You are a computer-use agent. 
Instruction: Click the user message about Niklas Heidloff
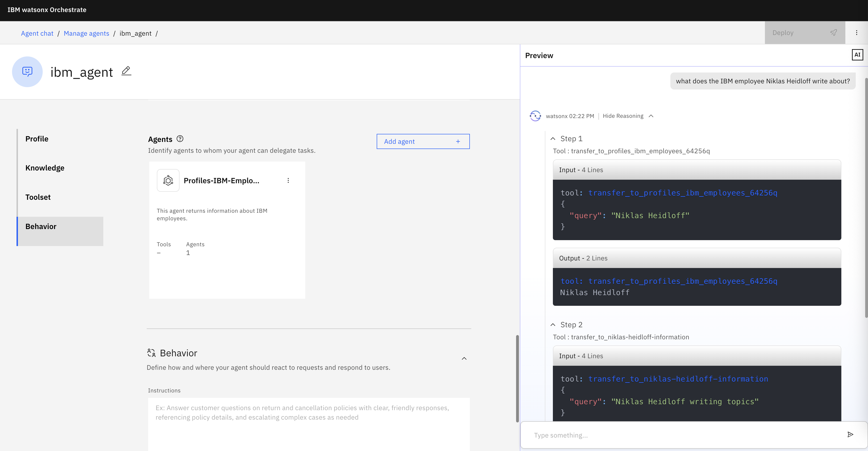click(x=763, y=81)
